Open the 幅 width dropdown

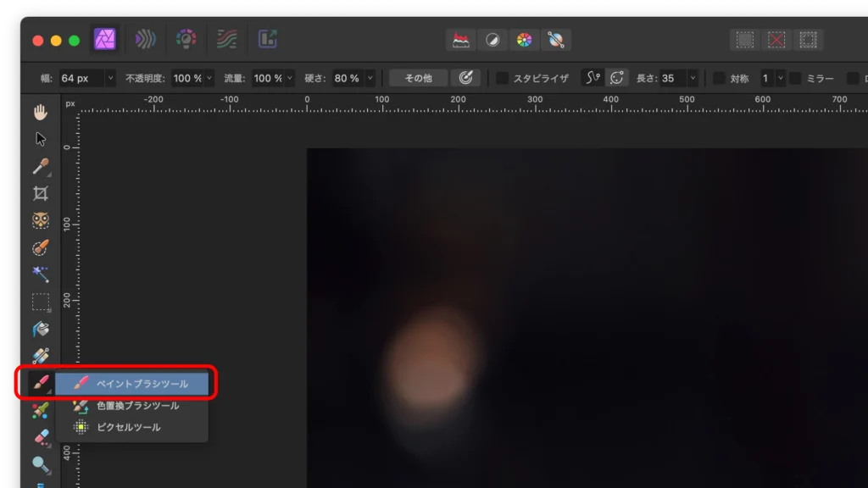[x=110, y=78]
